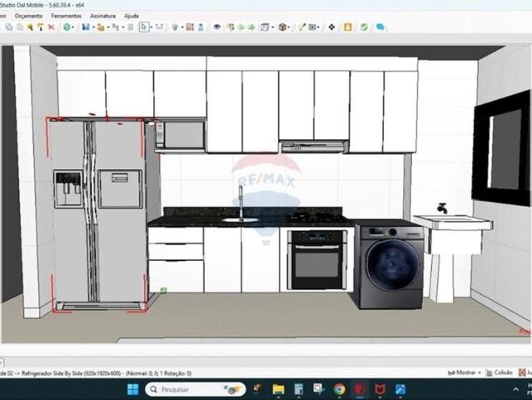This screenshot has height=400, width=532.
Task: Click the gray align objects icon
Action: 116,27
